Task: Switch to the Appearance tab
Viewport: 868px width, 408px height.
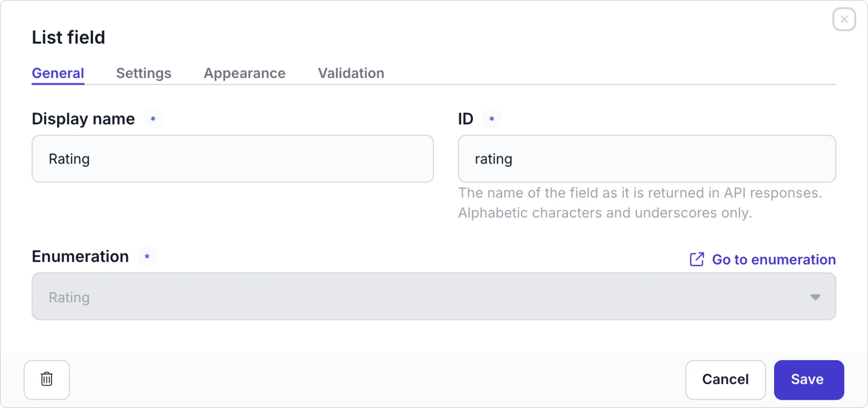Action: (x=244, y=73)
